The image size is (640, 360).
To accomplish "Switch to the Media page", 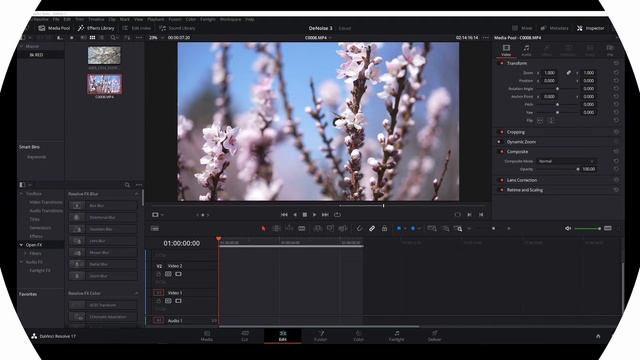I will [207, 336].
